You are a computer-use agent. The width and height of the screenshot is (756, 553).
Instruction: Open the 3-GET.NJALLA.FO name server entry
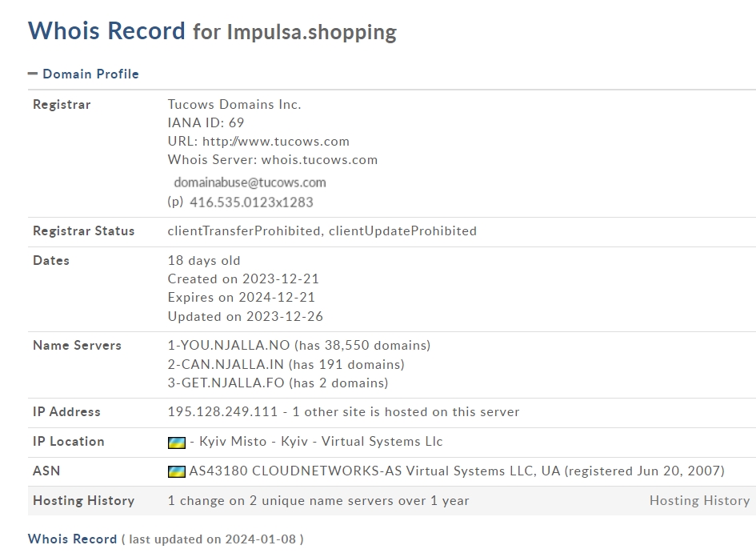pyautogui.click(x=226, y=383)
